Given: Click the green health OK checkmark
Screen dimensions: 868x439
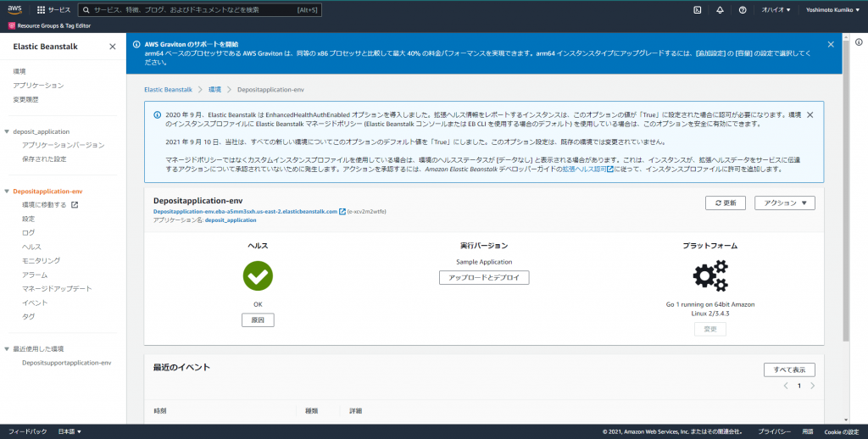Looking at the screenshot, I should click(258, 275).
